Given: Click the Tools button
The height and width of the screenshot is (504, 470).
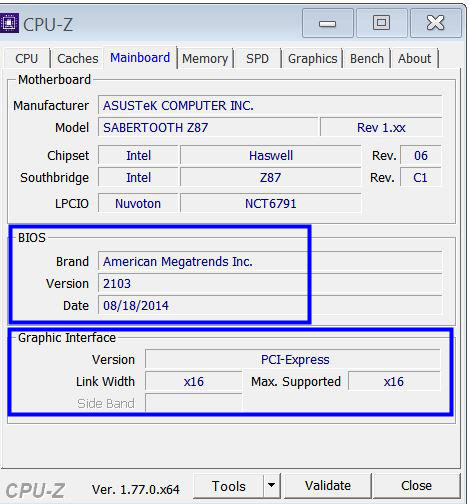Looking at the screenshot, I should point(229,486).
